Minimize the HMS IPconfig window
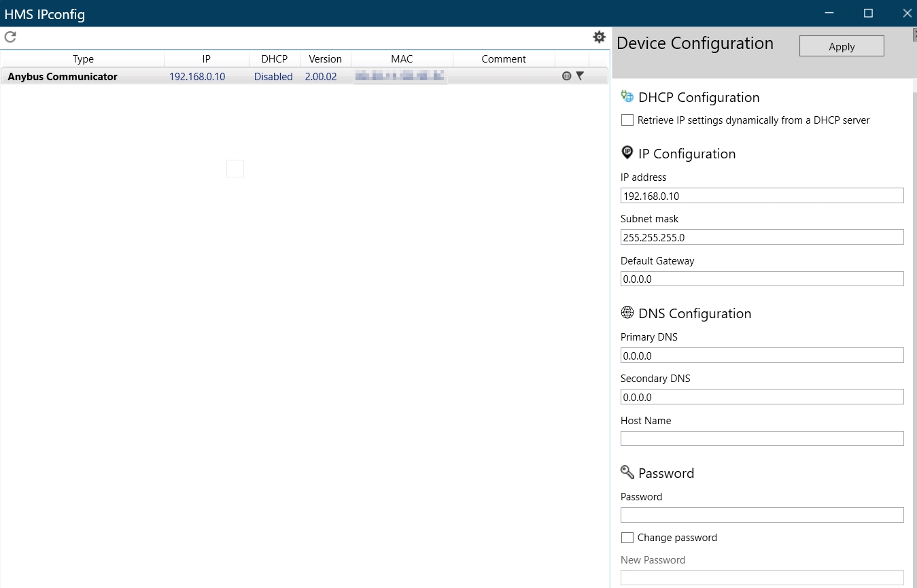Viewport: 917px width, 588px height. (x=829, y=13)
